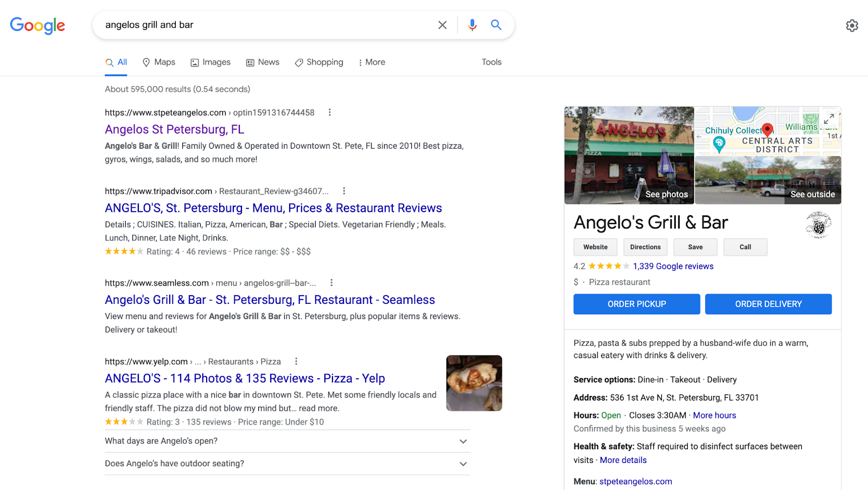Click the yelp.com URL breadcrumb

point(193,362)
